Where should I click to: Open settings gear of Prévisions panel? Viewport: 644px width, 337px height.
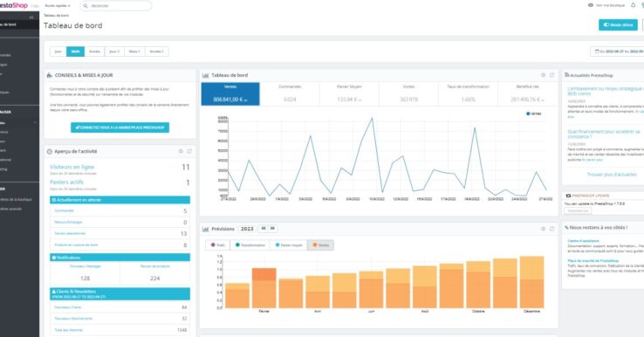(x=543, y=229)
